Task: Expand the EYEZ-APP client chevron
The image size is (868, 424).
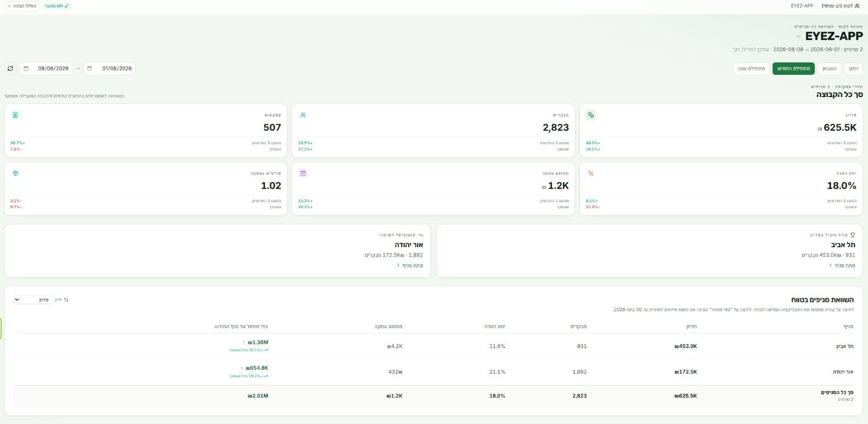Action: click(x=798, y=37)
